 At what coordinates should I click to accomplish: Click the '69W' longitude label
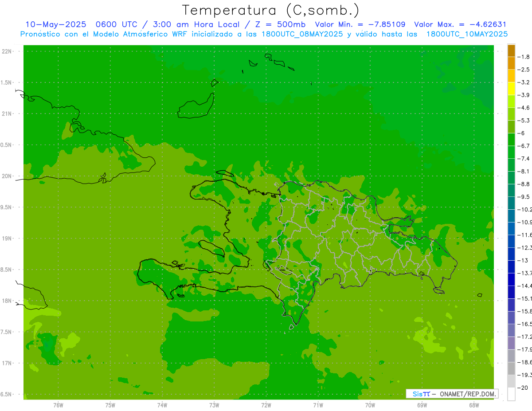(x=422, y=405)
